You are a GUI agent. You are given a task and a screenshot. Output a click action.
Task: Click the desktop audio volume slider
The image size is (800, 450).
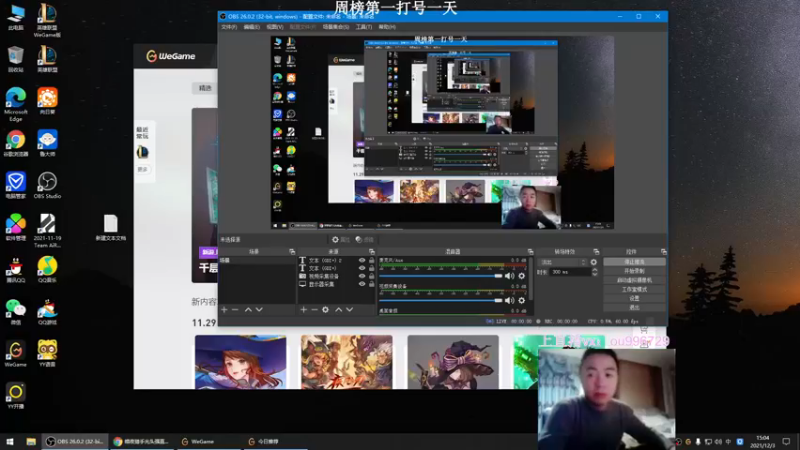(x=440, y=276)
